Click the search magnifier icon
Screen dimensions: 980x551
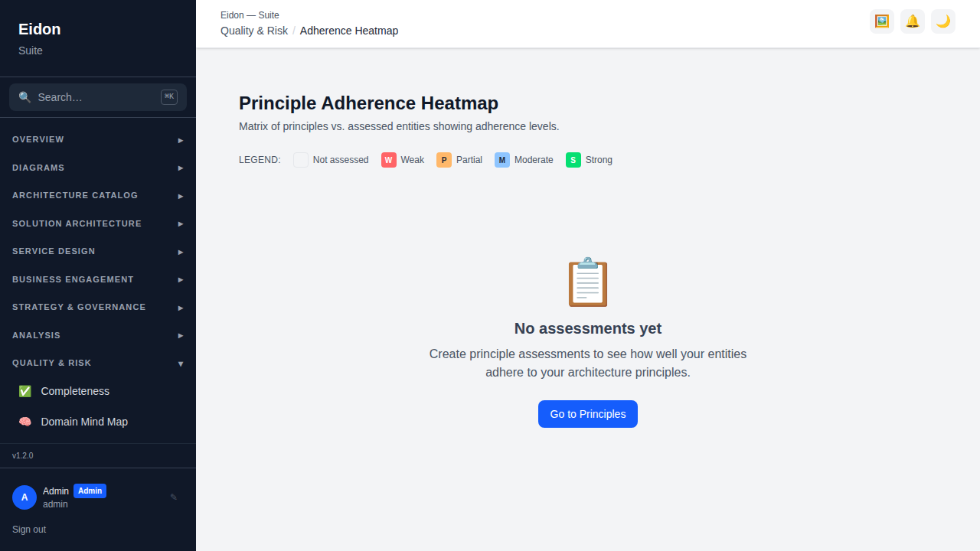24,97
